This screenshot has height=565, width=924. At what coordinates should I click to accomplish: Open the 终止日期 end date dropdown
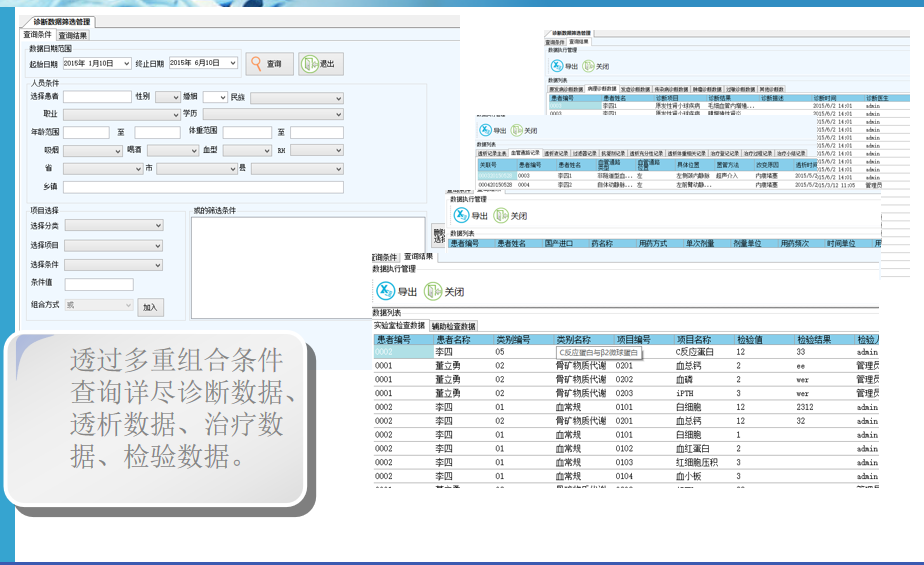click(233, 62)
